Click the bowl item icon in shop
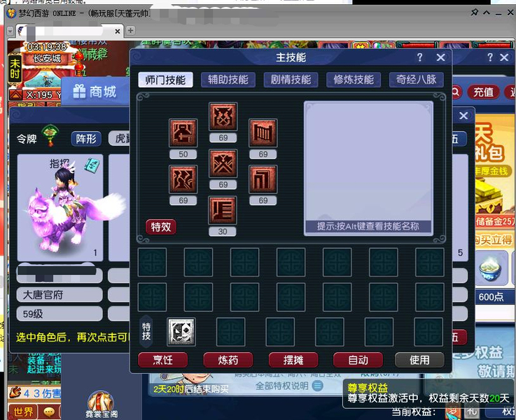516x420 pixels. 491,269
